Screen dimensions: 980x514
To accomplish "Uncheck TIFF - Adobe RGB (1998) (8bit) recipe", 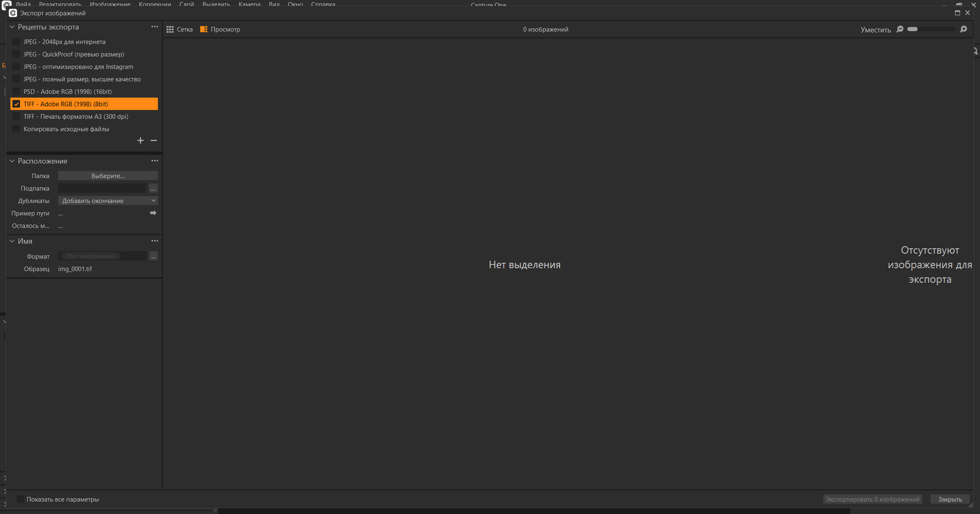I will click(16, 104).
